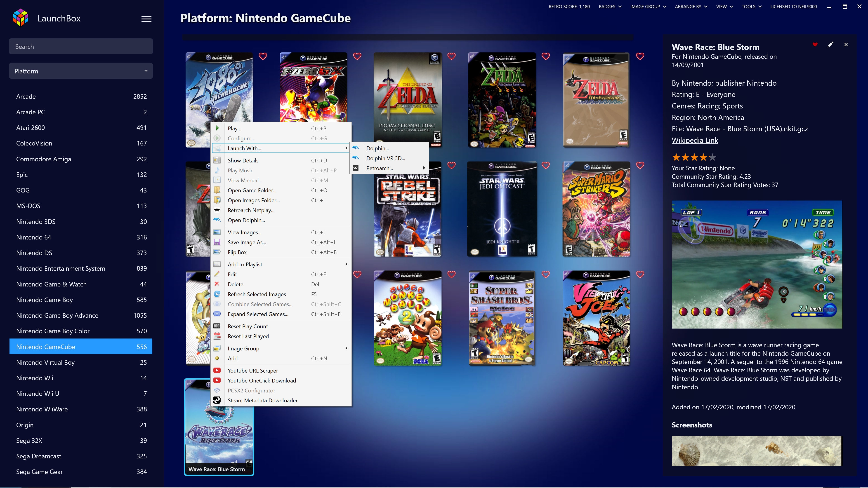This screenshot has width=868, height=488.
Task: Click the Retroarch Netplay icon
Action: pos(217,210)
